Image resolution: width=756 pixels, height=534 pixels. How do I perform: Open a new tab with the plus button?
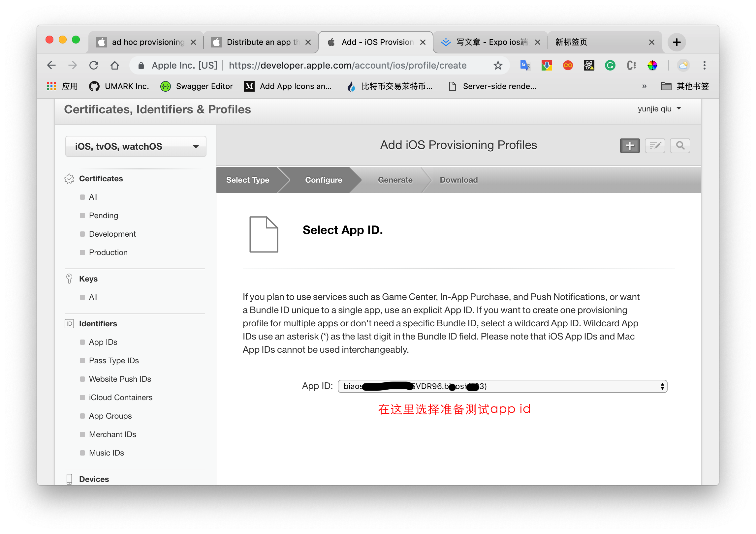pos(677,42)
